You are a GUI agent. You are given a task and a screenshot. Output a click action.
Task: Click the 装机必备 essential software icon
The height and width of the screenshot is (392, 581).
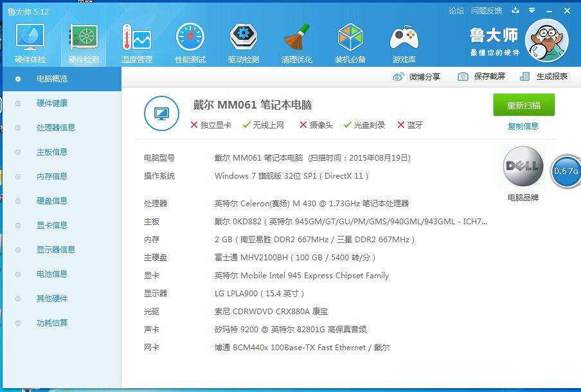(350, 43)
